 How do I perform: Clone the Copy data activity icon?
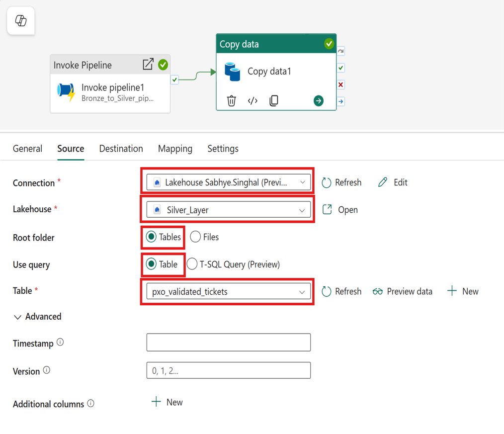[274, 100]
